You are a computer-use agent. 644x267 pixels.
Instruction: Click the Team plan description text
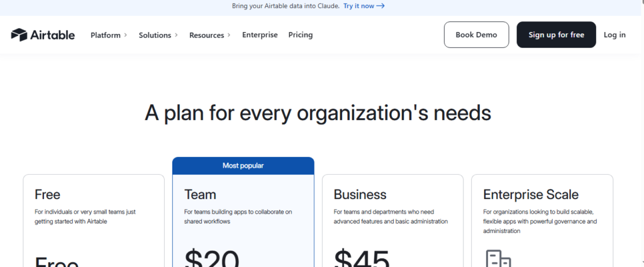pos(238,217)
